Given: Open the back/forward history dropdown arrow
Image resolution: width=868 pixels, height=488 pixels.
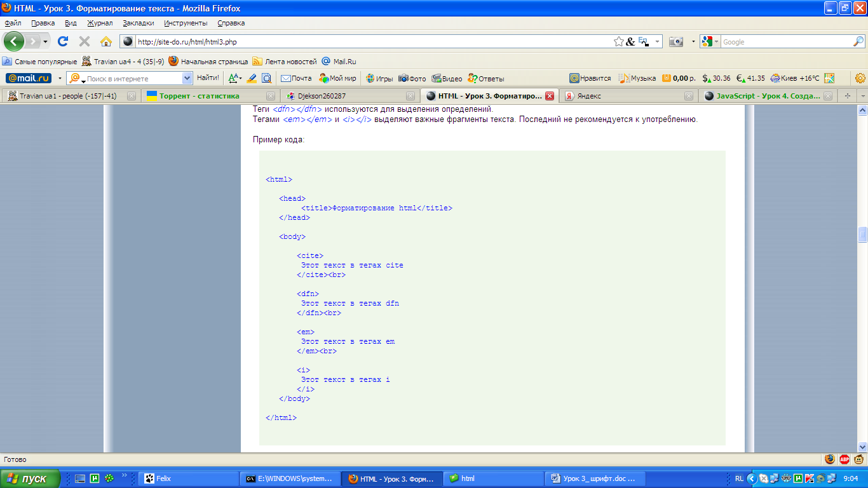Looking at the screenshot, I should pyautogui.click(x=45, y=41).
